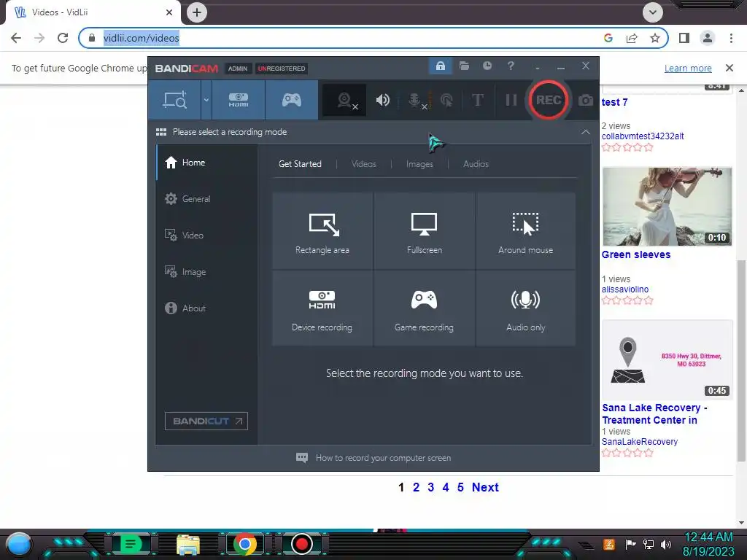
Task: Open the screen recording mode dropdown arrow
Action: pyautogui.click(x=206, y=100)
